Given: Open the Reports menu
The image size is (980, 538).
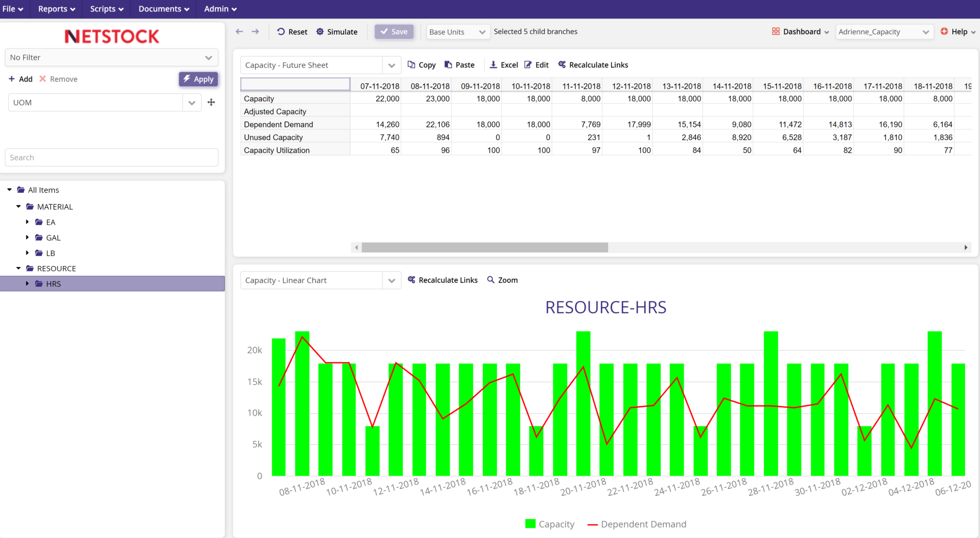Looking at the screenshot, I should [56, 9].
